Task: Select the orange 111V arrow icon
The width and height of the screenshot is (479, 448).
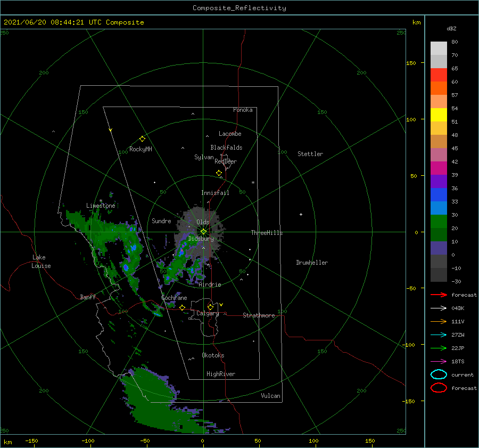Action: pyautogui.click(x=439, y=321)
